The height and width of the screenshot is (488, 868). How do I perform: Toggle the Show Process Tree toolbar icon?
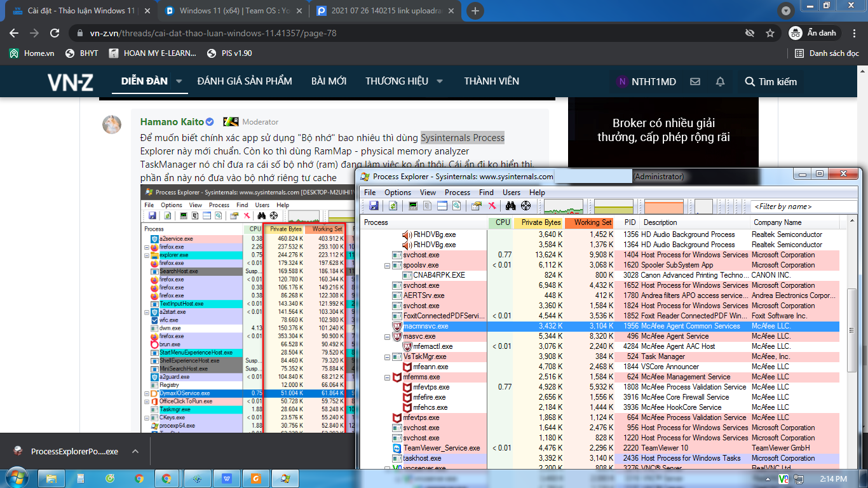pos(428,206)
